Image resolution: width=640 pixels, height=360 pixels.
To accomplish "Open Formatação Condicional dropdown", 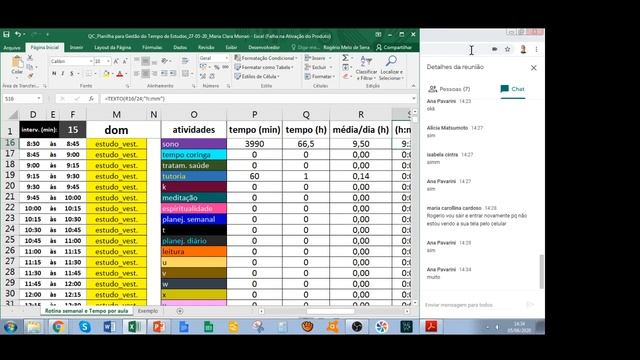I will click(266, 58).
